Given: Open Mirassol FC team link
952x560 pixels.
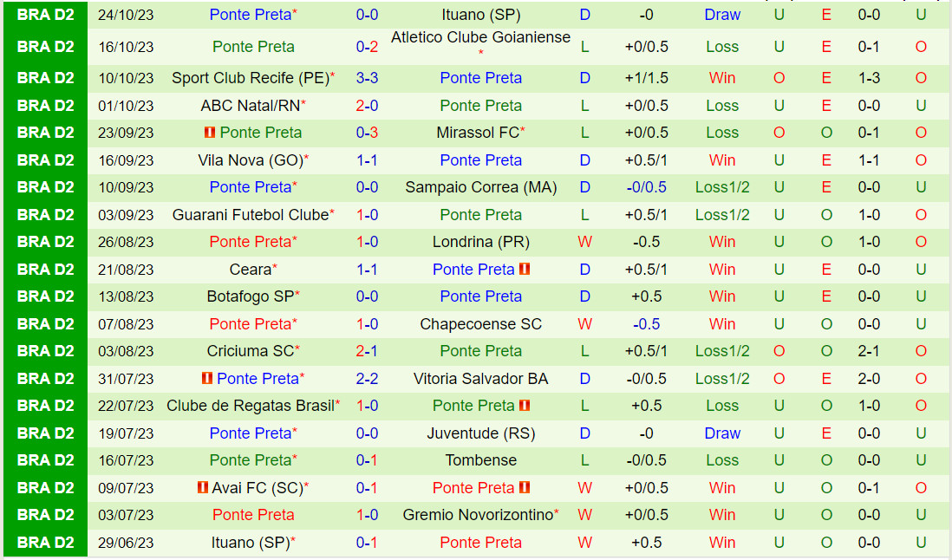Looking at the screenshot, I should pos(478,133).
